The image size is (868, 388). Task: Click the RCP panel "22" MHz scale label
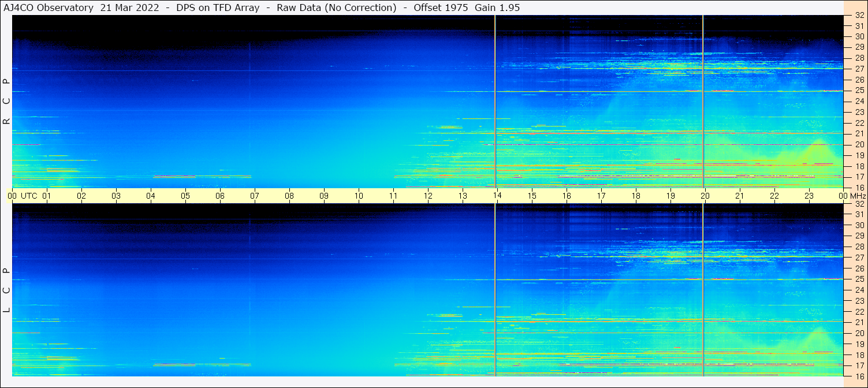(x=859, y=123)
